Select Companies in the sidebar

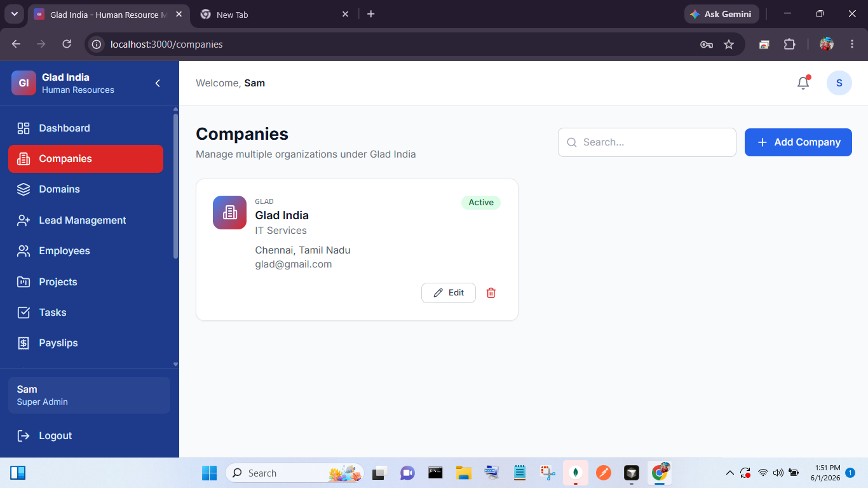pyautogui.click(x=86, y=159)
